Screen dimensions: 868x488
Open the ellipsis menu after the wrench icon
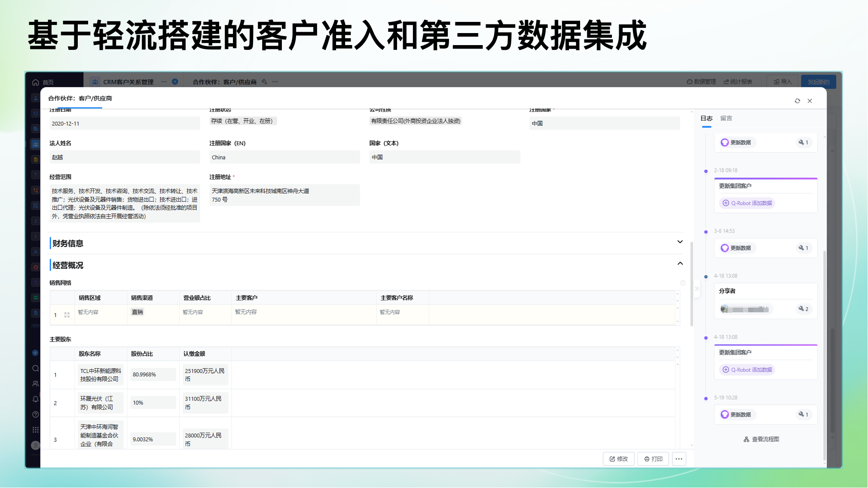[x=275, y=82]
